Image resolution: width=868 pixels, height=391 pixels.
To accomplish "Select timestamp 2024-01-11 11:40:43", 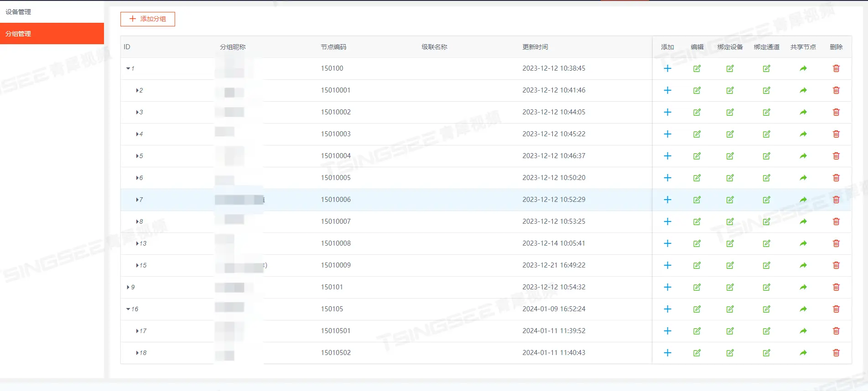I will point(554,353).
